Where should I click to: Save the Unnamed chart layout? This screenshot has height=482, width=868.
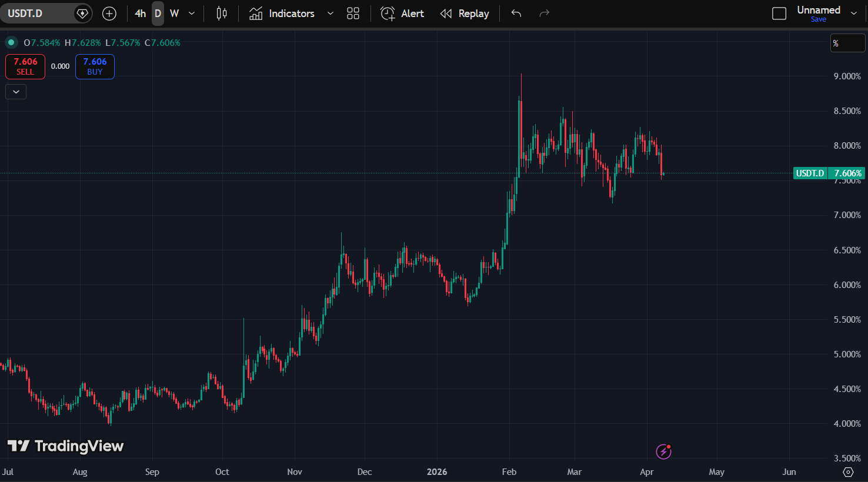click(x=819, y=19)
